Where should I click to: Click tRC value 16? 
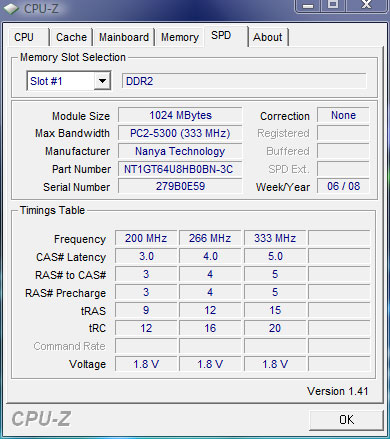210,328
